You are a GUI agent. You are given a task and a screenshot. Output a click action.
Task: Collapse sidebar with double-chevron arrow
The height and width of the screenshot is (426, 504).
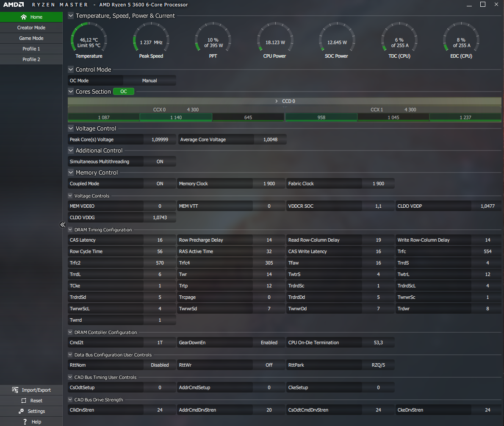[63, 225]
